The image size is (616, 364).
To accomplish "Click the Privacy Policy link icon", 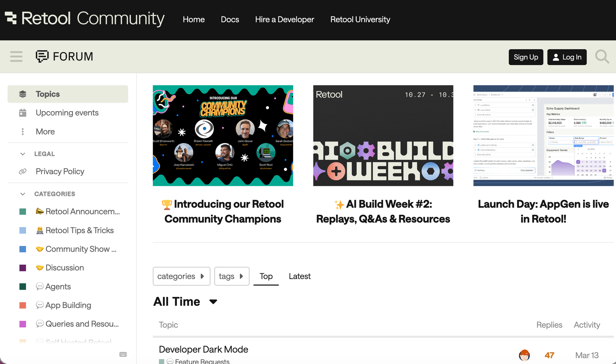I will tap(23, 171).
